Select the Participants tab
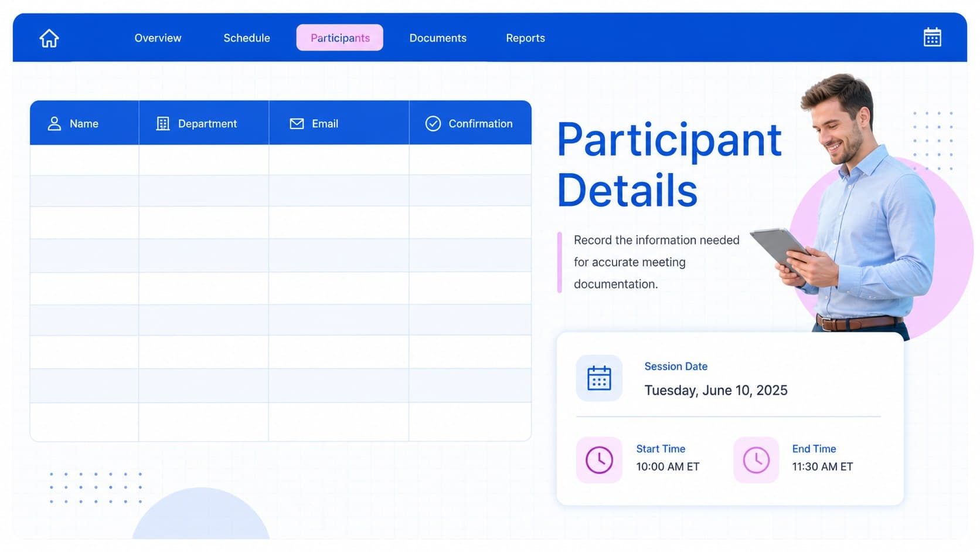 click(x=340, y=38)
